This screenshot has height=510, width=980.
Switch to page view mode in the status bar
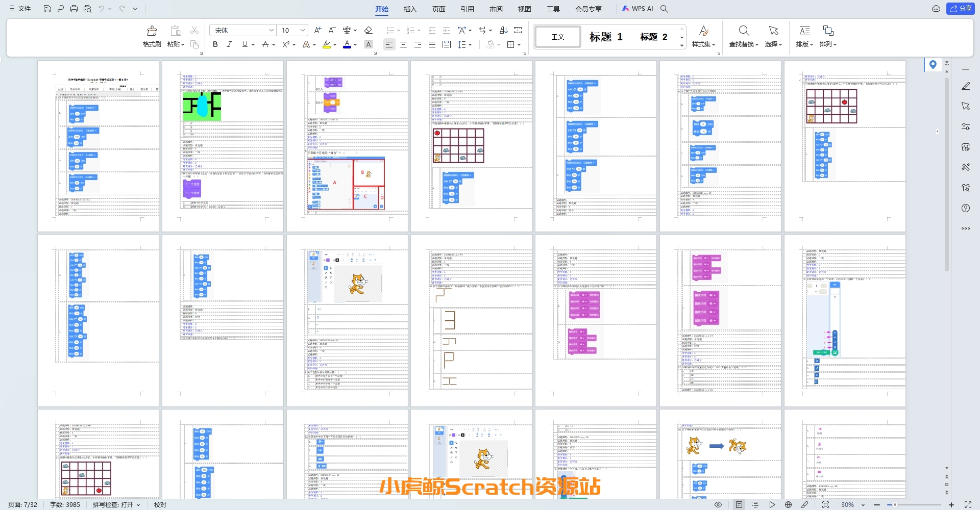[739, 504]
